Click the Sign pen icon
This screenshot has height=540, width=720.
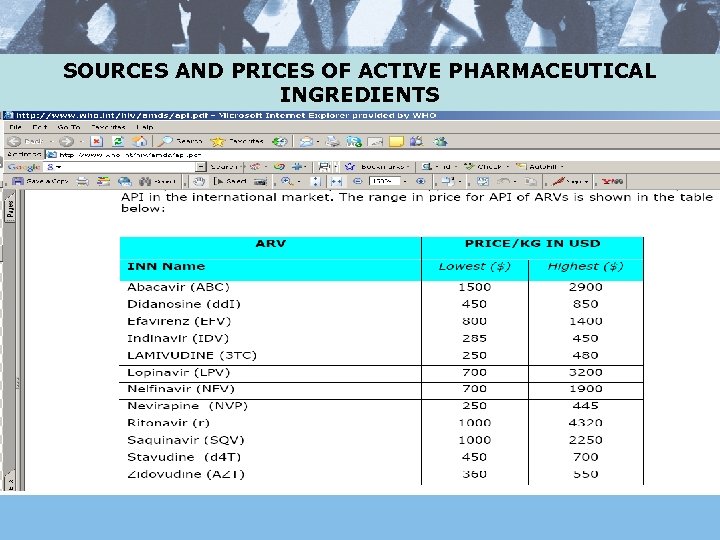[558, 181]
